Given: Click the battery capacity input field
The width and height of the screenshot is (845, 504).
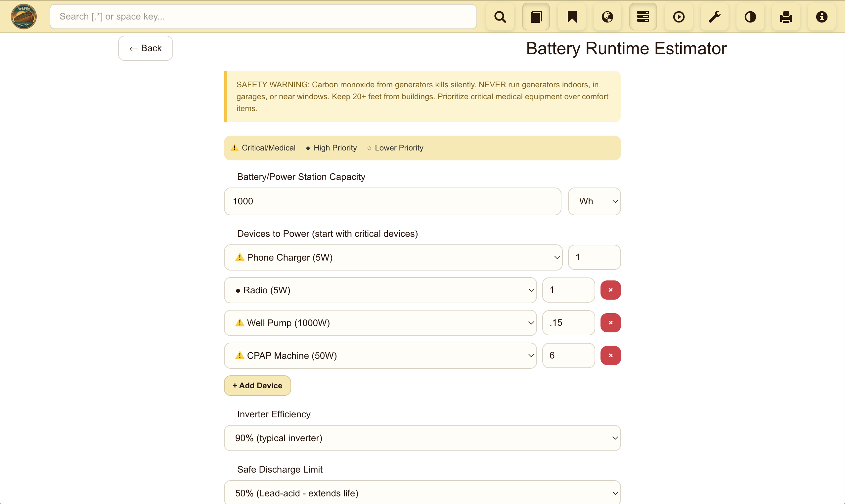Looking at the screenshot, I should point(392,201).
